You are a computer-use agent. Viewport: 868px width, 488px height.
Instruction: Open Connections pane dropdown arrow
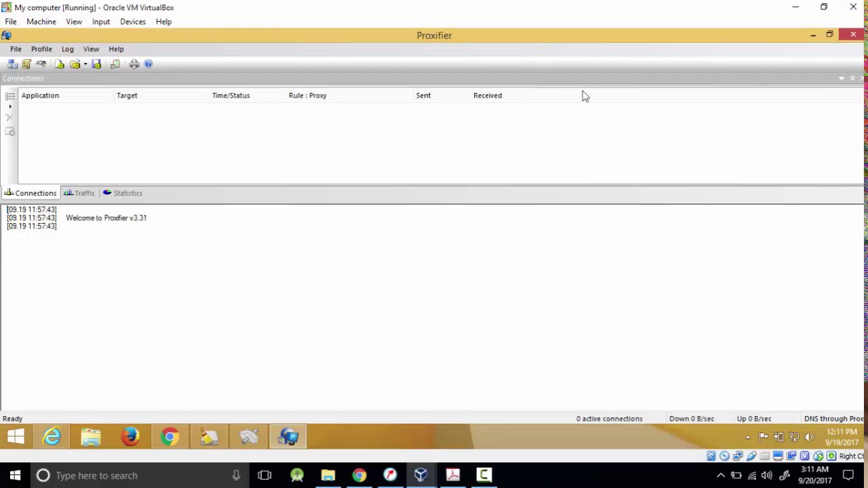pyautogui.click(x=842, y=79)
